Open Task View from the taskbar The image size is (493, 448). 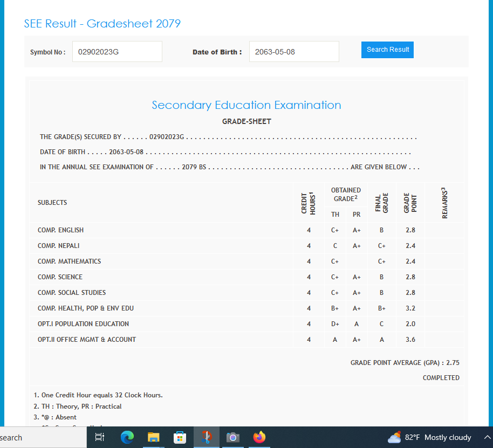[99, 437]
